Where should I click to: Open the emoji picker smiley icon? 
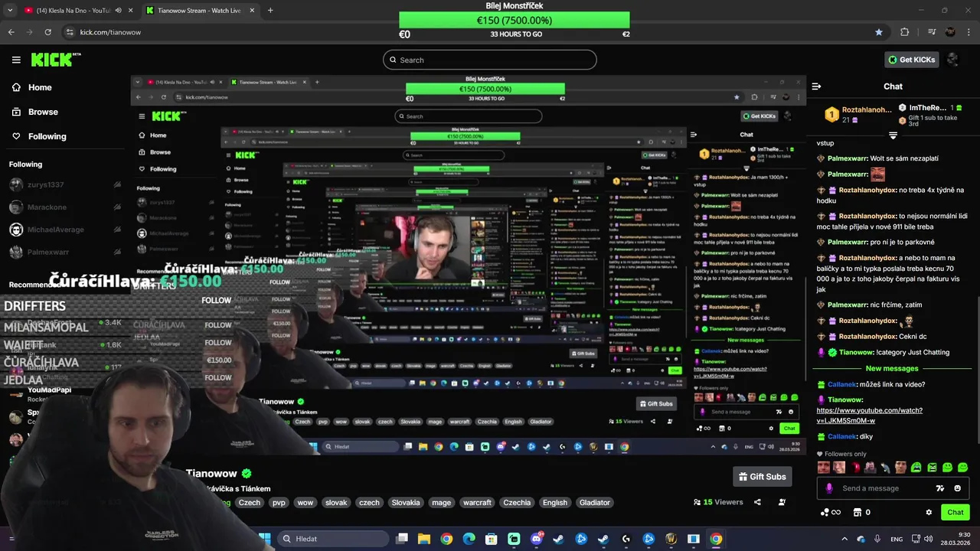tap(958, 488)
